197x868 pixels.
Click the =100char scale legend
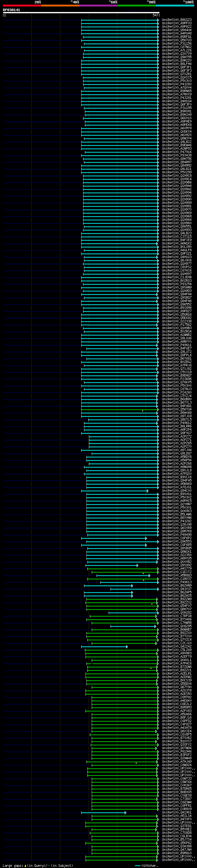[146, 865]
